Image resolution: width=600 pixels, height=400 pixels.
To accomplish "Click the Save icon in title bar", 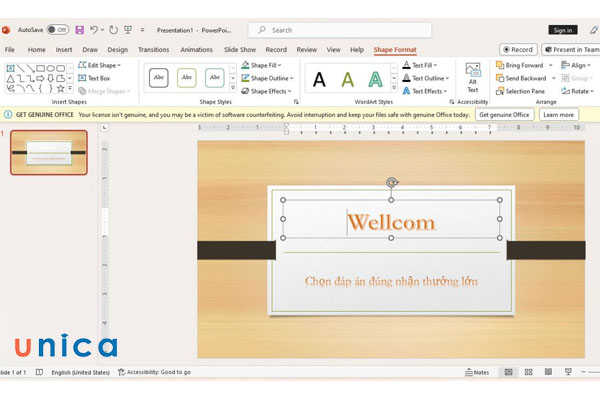I will coord(80,30).
